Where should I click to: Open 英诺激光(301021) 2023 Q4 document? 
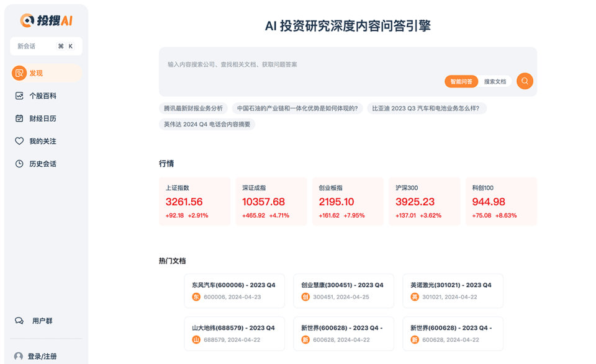tap(453, 291)
